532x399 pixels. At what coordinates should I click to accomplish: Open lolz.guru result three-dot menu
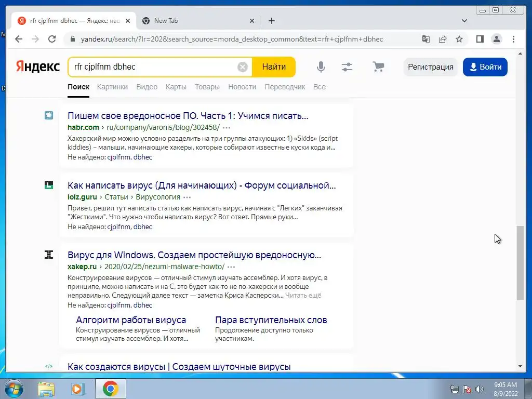[187, 197]
